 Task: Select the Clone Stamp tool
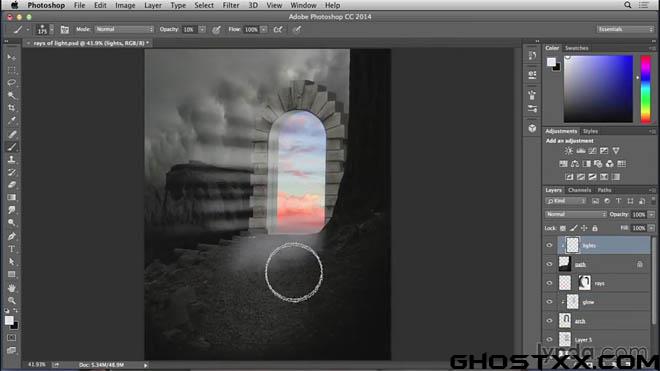[11, 160]
